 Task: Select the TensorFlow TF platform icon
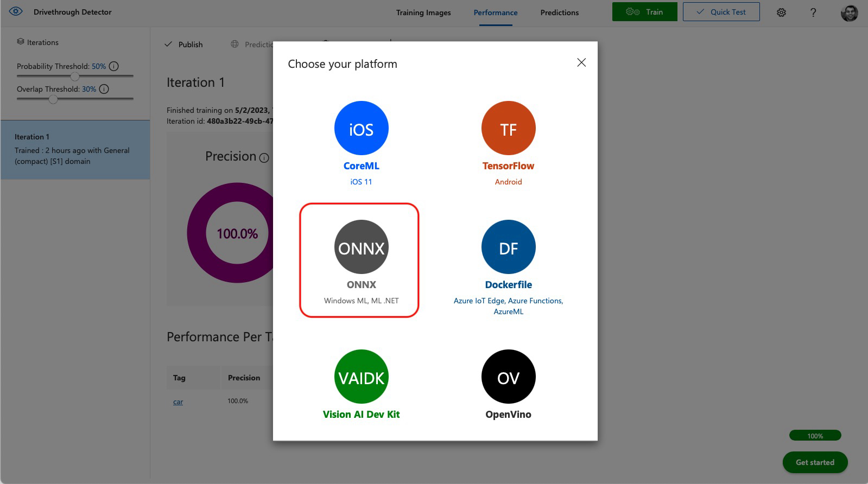pyautogui.click(x=508, y=128)
